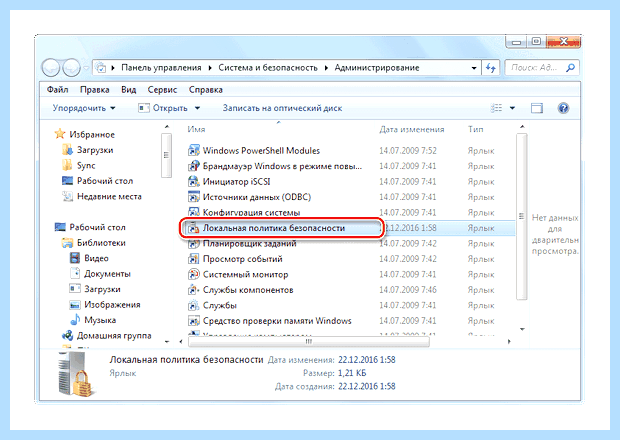620x440 pixels.
Task: Go to Система и безопасность breadcrumb
Action: (x=268, y=68)
